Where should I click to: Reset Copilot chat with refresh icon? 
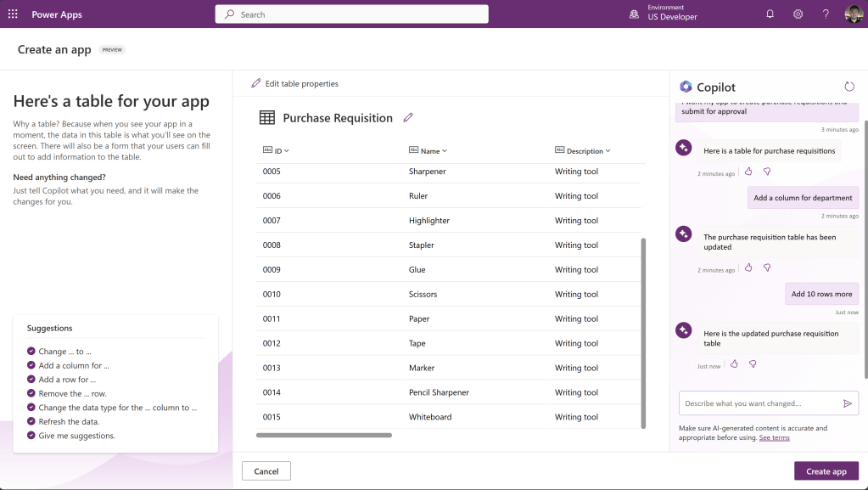849,87
